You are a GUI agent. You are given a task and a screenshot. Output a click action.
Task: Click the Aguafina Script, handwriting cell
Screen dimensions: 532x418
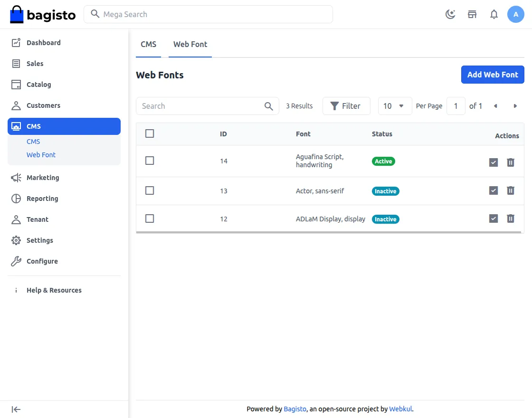(320, 161)
